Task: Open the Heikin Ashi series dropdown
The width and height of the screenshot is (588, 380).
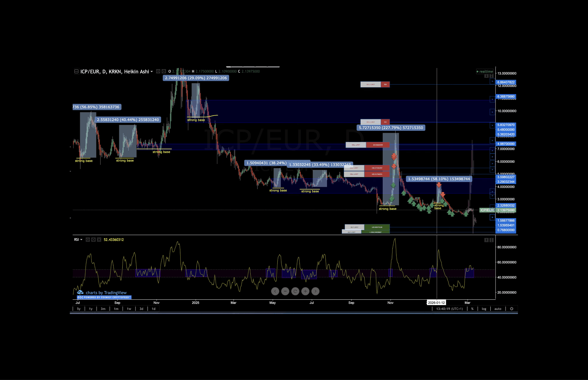Action: [152, 71]
